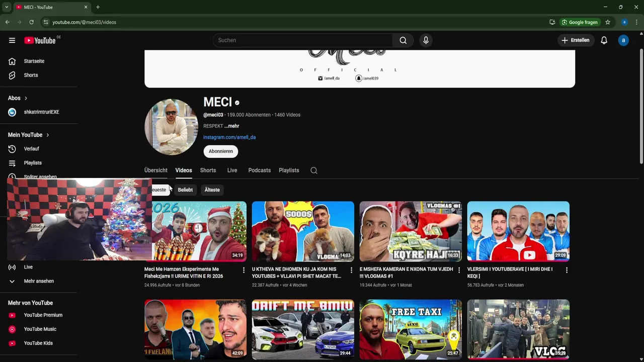Activate voice search microphone
644x362 pixels.
click(426, 40)
